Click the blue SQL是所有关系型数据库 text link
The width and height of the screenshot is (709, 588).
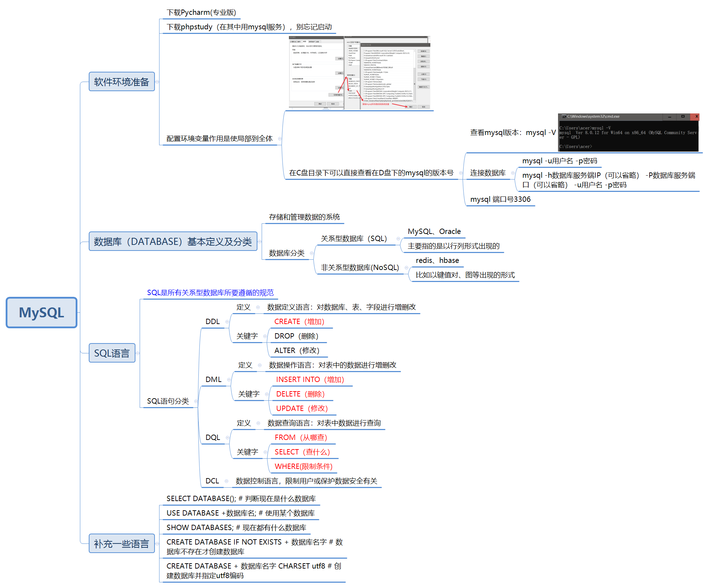(x=210, y=293)
